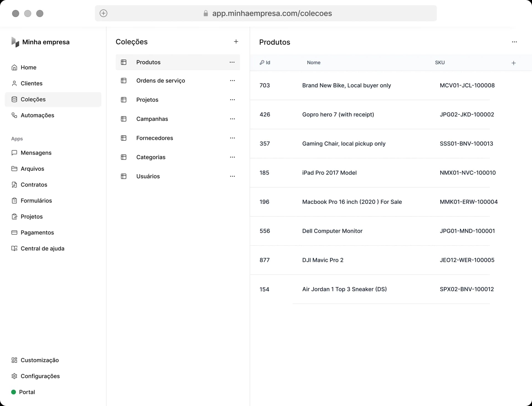
Task: Open the Produtos table overflow menu
Action: pos(515,42)
